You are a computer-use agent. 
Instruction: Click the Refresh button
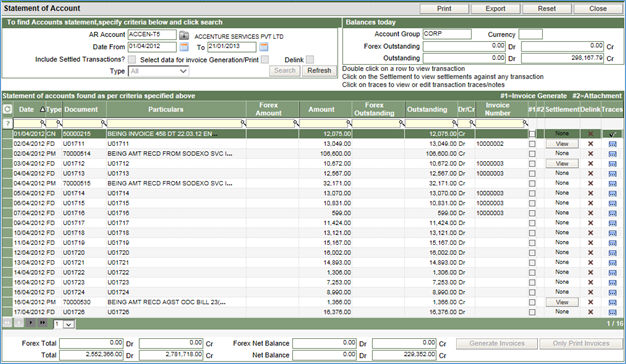coord(319,71)
